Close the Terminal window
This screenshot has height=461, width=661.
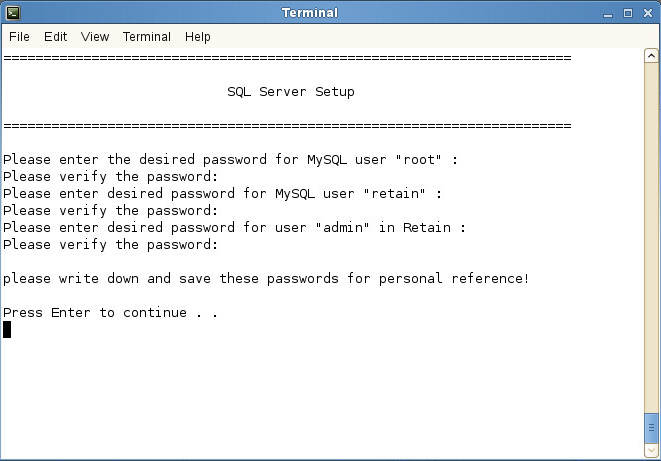648,13
